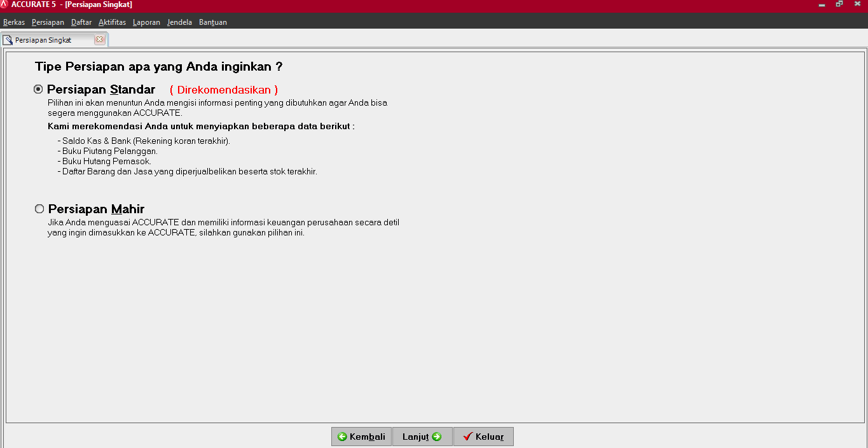
Task: Click the description 'Pilihan ini akan menuntun Anda'
Action: (217, 108)
